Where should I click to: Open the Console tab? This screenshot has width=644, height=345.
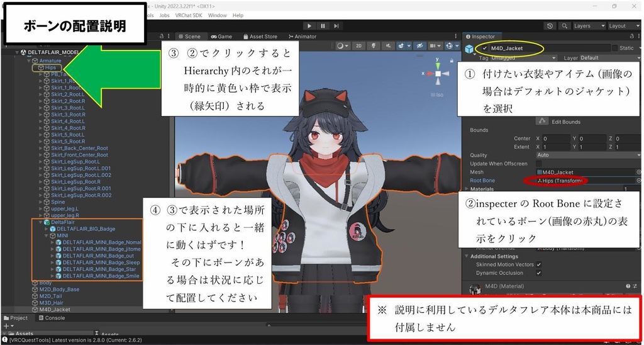pyautogui.click(x=52, y=318)
